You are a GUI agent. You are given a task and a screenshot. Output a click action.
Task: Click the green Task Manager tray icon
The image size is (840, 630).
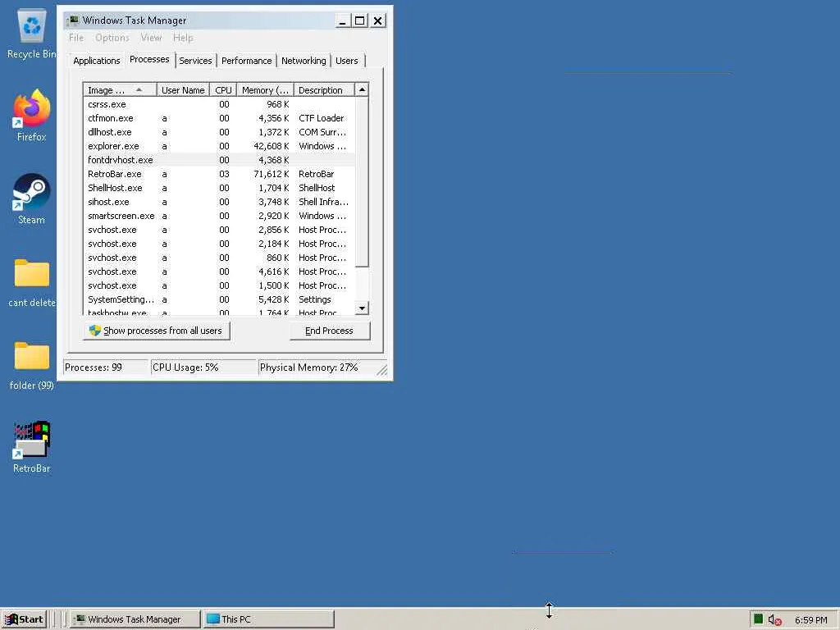758,619
